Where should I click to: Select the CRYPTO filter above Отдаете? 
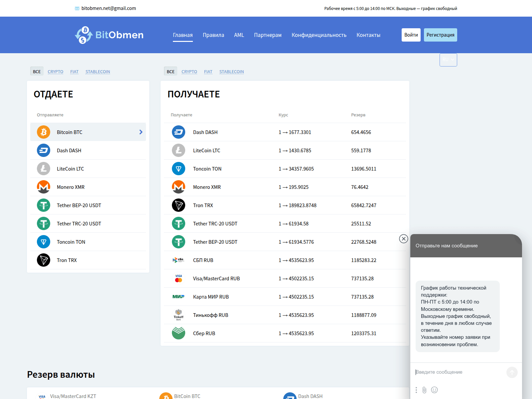point(56,71)
